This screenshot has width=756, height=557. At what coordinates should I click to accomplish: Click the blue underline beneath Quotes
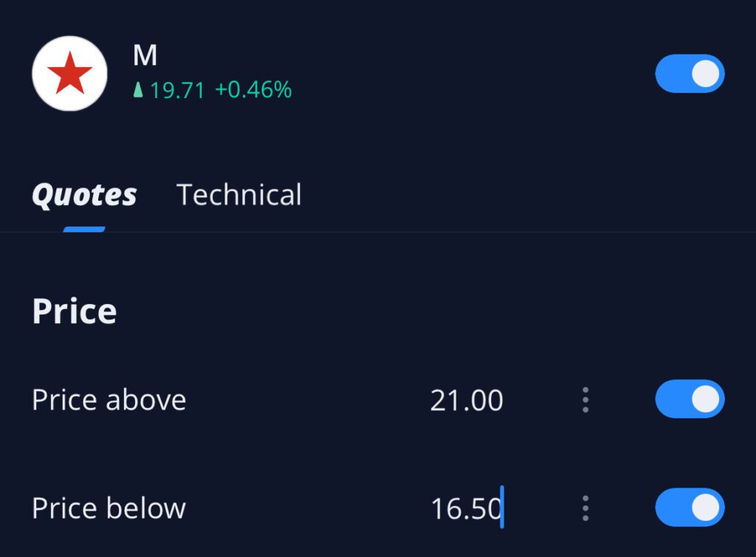[84, 229]
